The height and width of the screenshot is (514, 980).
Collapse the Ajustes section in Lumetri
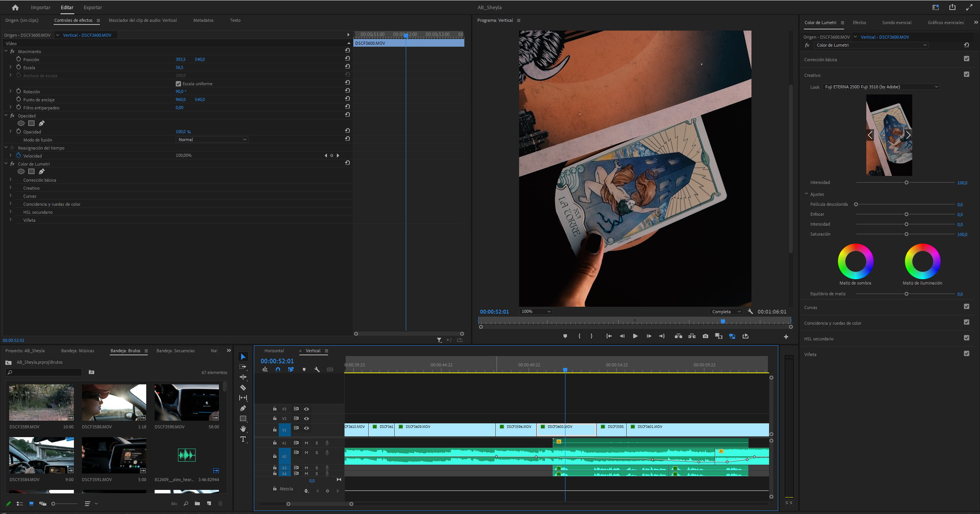[x=806, y=194]
